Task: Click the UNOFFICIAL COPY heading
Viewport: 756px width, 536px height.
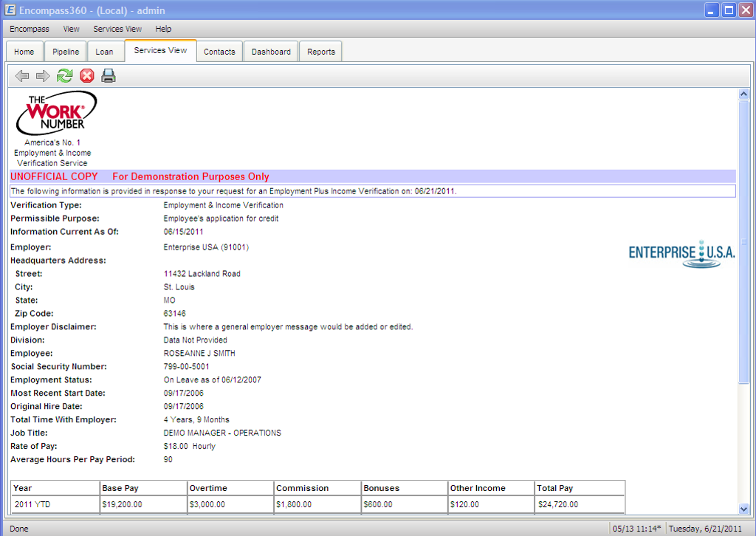Action: (54, 176)
